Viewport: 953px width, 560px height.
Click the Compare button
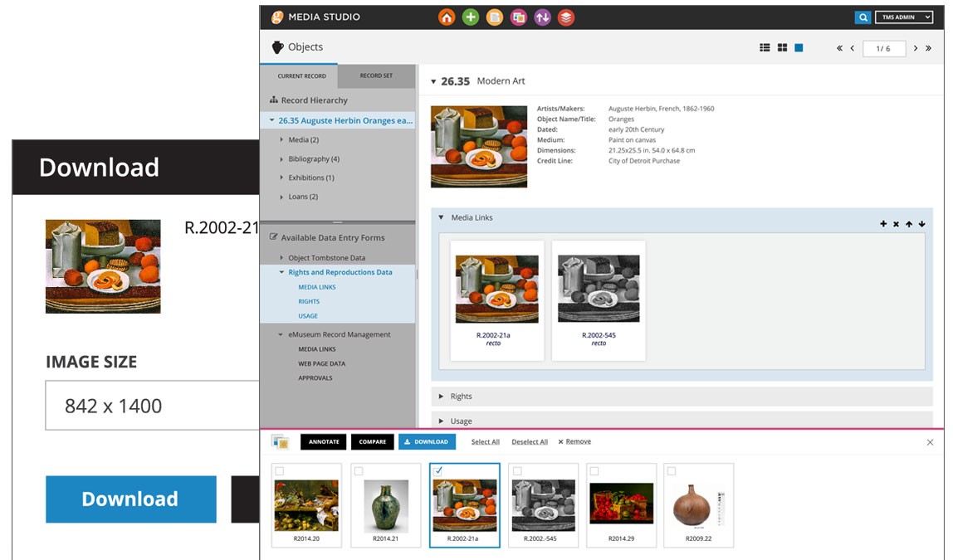click(373, 442)
